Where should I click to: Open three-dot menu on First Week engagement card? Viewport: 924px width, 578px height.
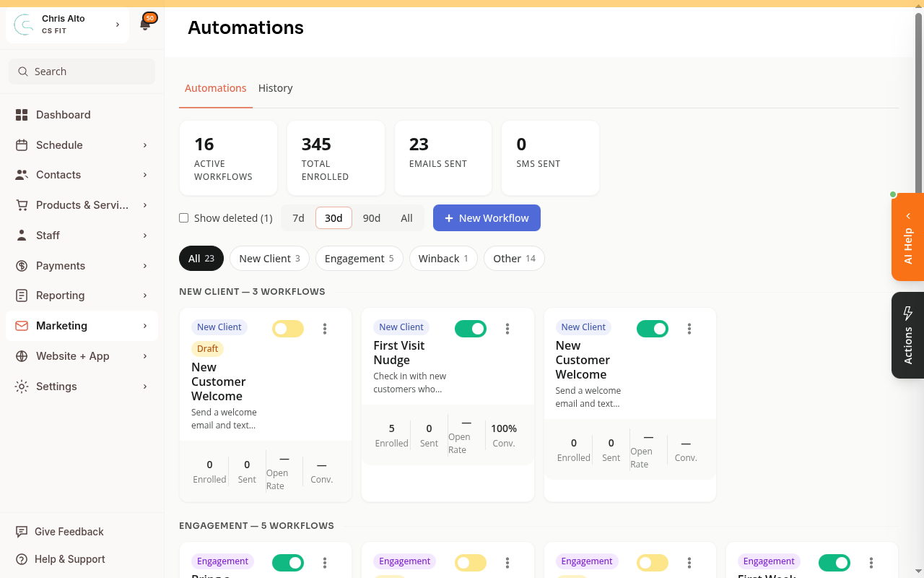[x=871, y=563]
